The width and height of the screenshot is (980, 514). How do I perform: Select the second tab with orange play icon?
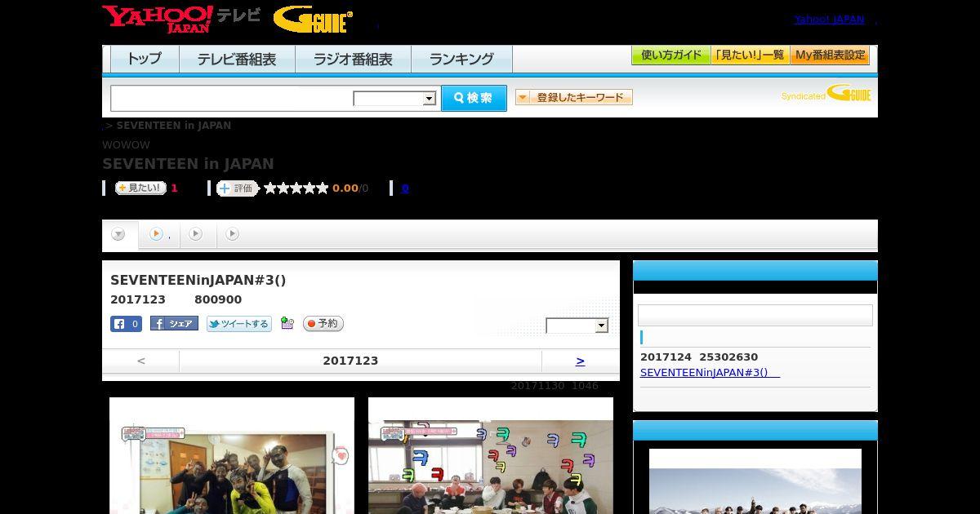[x=159, y=234]
